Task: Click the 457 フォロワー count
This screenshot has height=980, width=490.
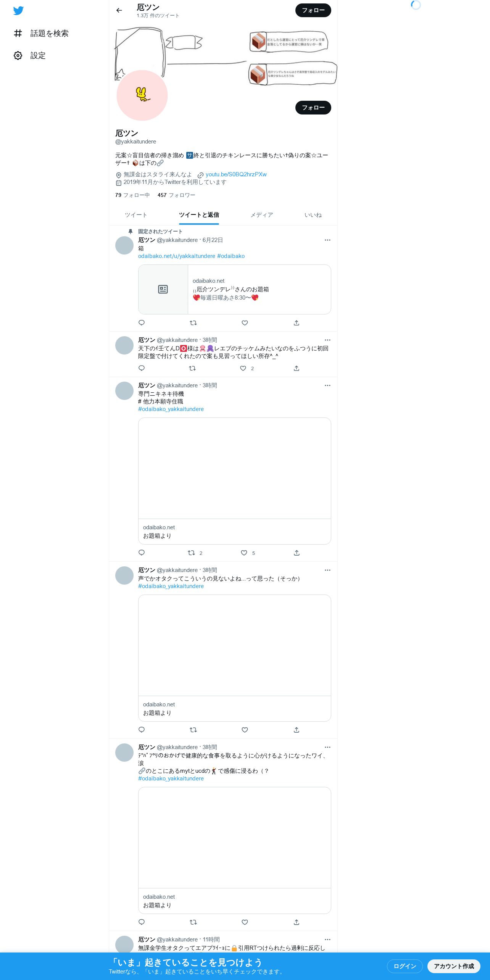Action: [x=176, y=195]
